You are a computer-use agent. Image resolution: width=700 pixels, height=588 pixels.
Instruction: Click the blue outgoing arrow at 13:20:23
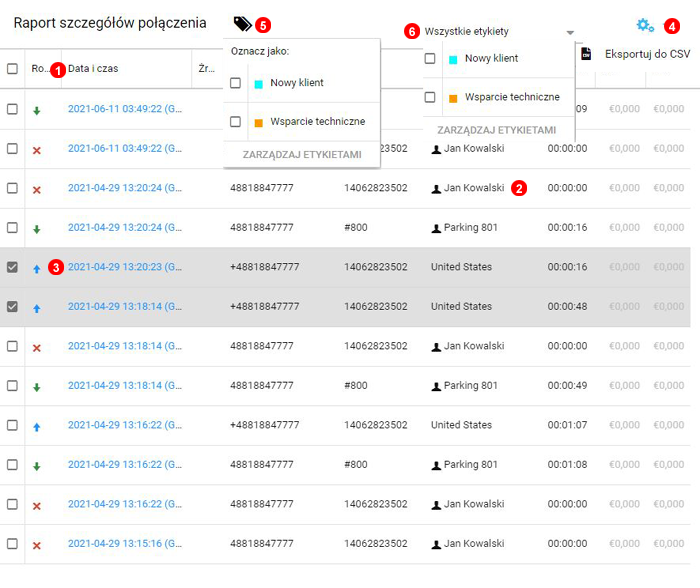36,268
